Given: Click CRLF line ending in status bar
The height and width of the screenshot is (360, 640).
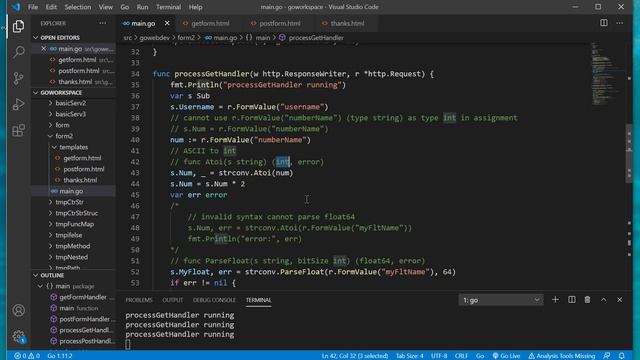Looking at the screenshot, I should coord(461,356).
